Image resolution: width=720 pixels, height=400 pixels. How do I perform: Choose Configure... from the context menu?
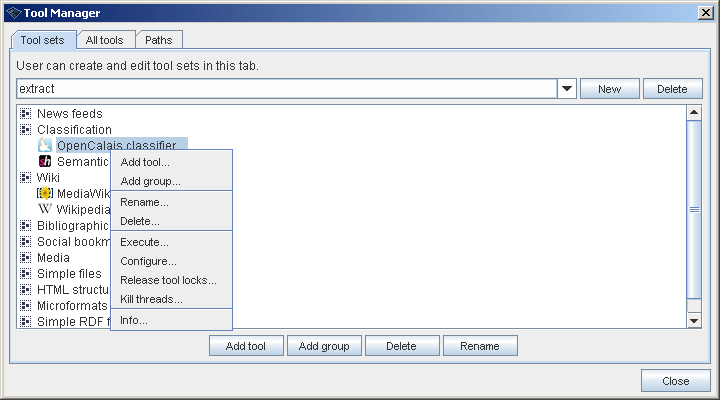click(x=148, y=261)
